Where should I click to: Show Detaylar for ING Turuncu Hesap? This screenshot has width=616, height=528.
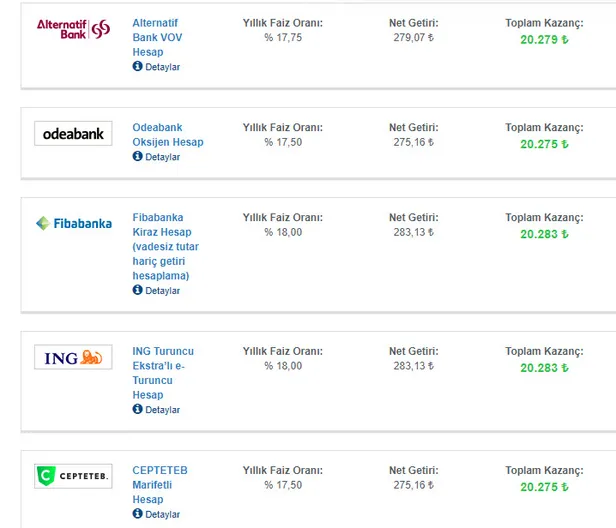pyautogui.click(x=162, y=410)
